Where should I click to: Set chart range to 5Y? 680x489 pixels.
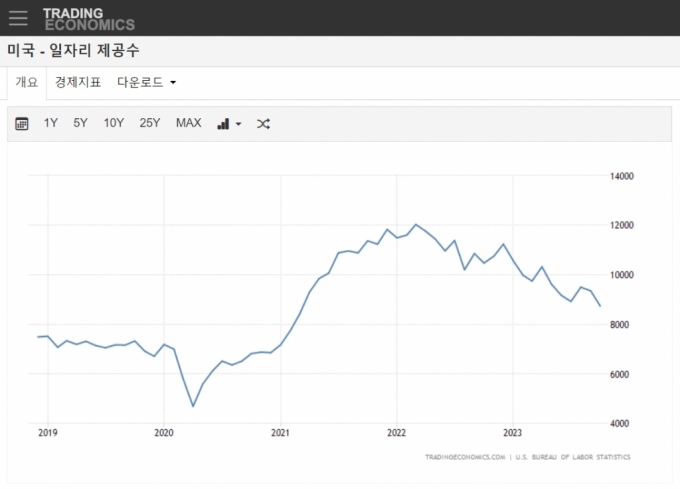click(81, 123)
